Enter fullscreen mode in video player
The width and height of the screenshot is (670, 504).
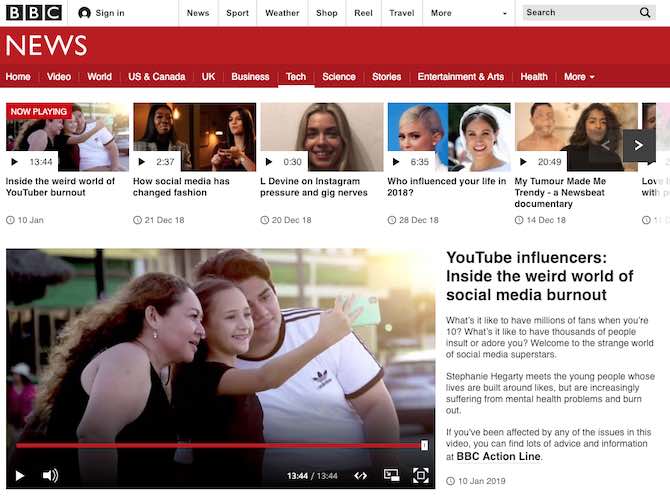(x=421, y=475)
